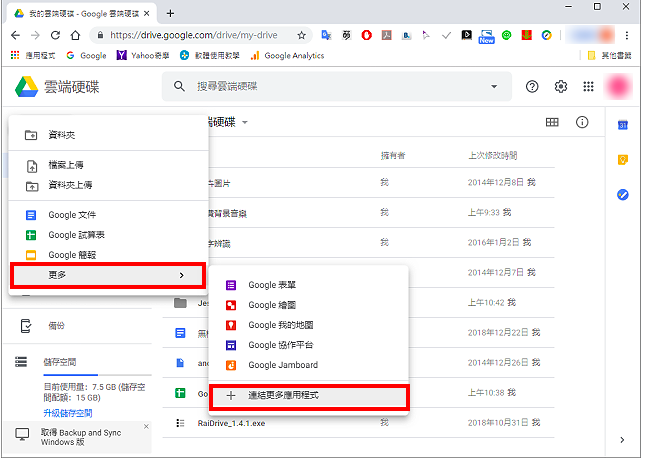Open Google bookmark in bookmarks bar

[x=86, y=56]
